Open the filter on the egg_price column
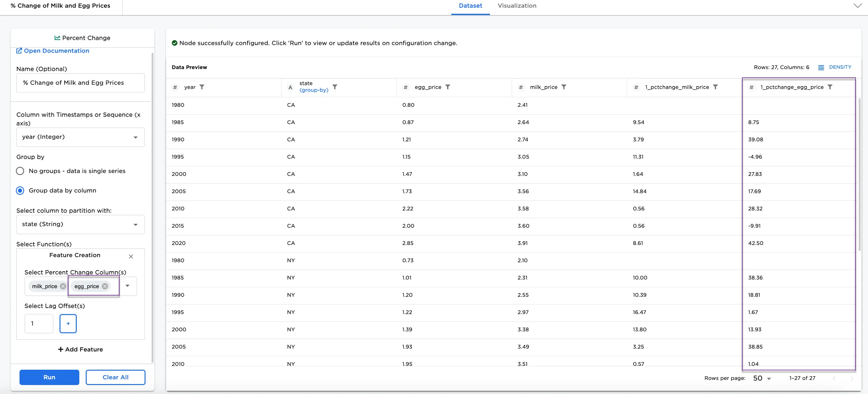868x394 pixels. click(x=448, y=87)
